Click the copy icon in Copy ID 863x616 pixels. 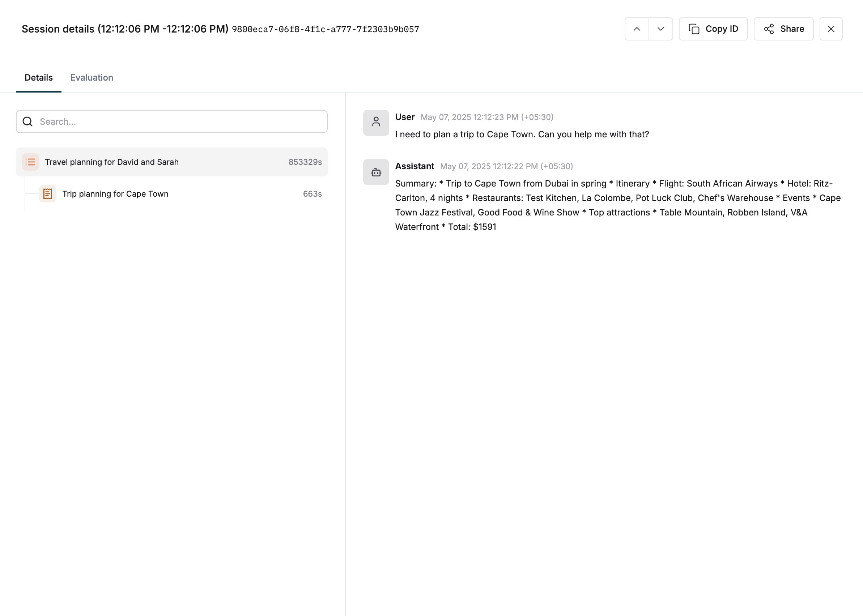pyautogui.click(x=694, y=29)
